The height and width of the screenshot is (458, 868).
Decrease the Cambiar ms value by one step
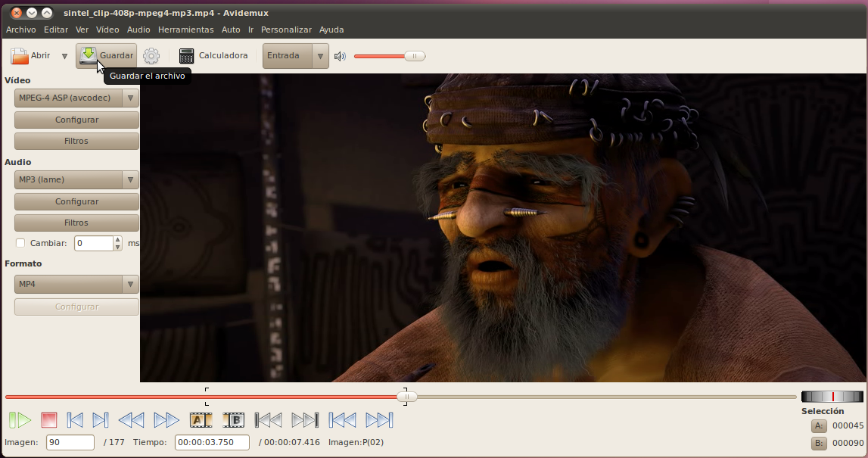pyautogui.click(x=117, y=247)
